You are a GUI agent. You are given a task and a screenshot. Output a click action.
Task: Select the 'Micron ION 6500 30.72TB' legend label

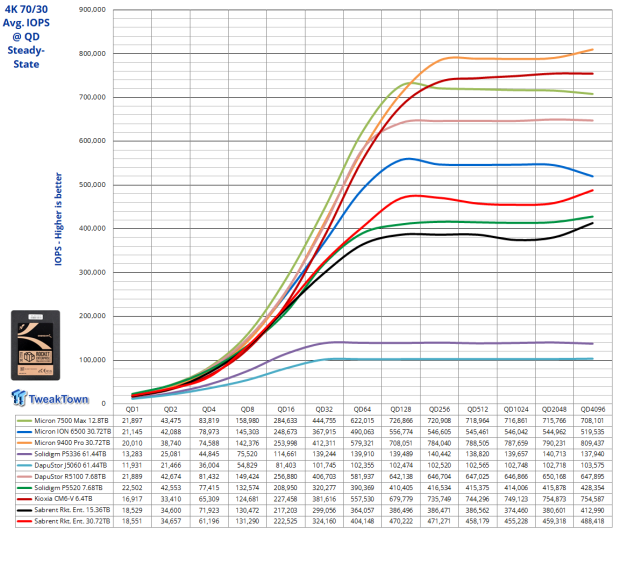(x=73, y=432)
